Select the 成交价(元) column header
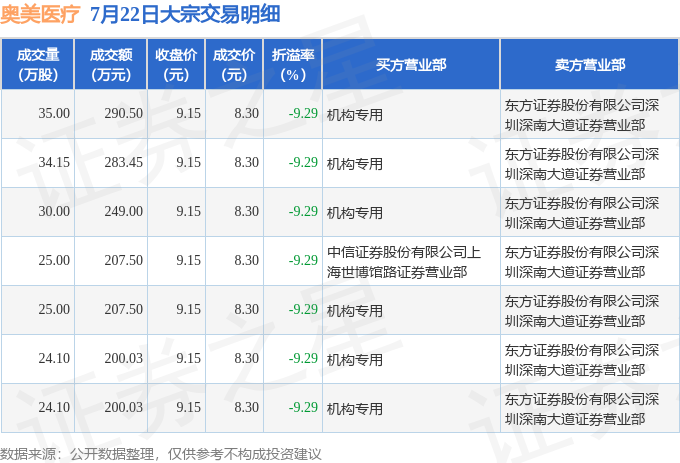This screenshot has width=680, height=463. (234, 65)
